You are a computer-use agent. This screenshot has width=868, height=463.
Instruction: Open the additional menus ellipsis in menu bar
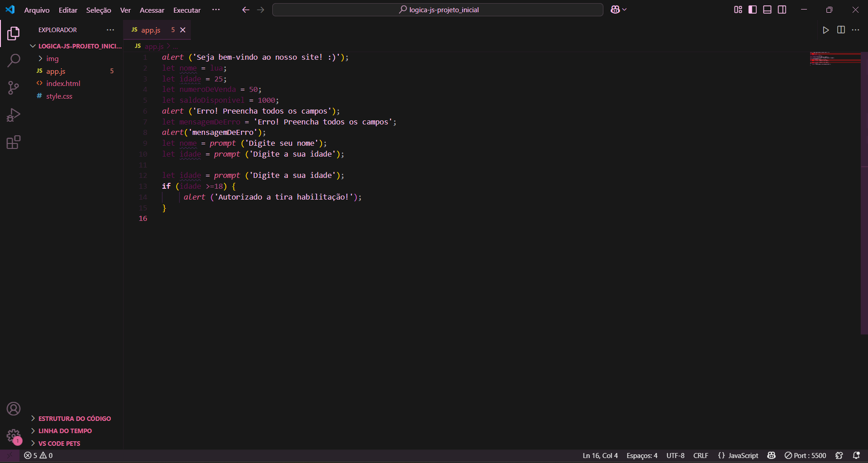click(x=216, y=10)
